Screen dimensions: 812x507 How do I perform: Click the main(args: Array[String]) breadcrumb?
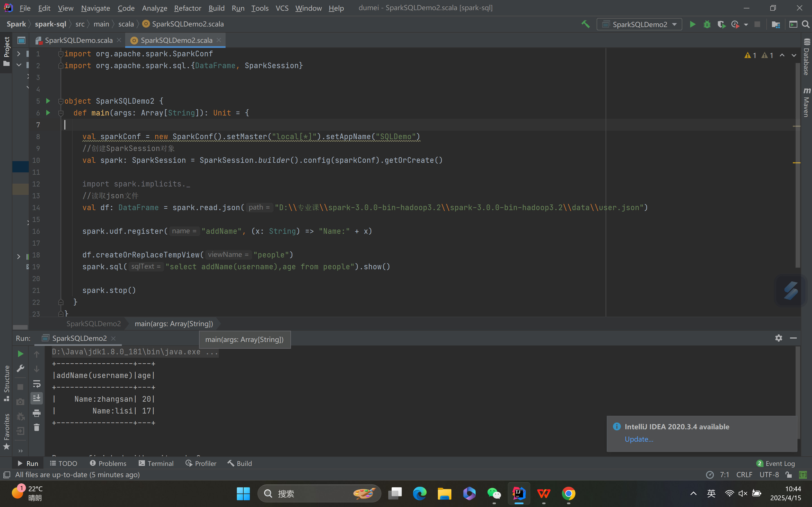click(174, 324)
